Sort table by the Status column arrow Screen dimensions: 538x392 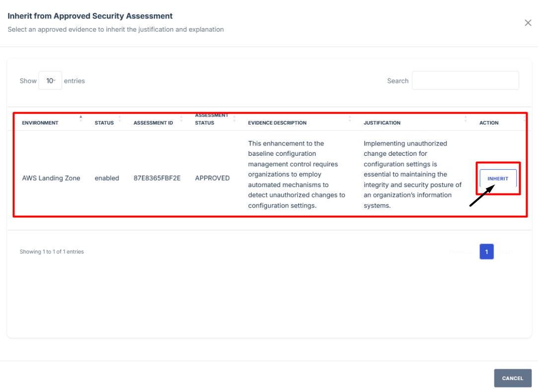(x=120, y=119)
